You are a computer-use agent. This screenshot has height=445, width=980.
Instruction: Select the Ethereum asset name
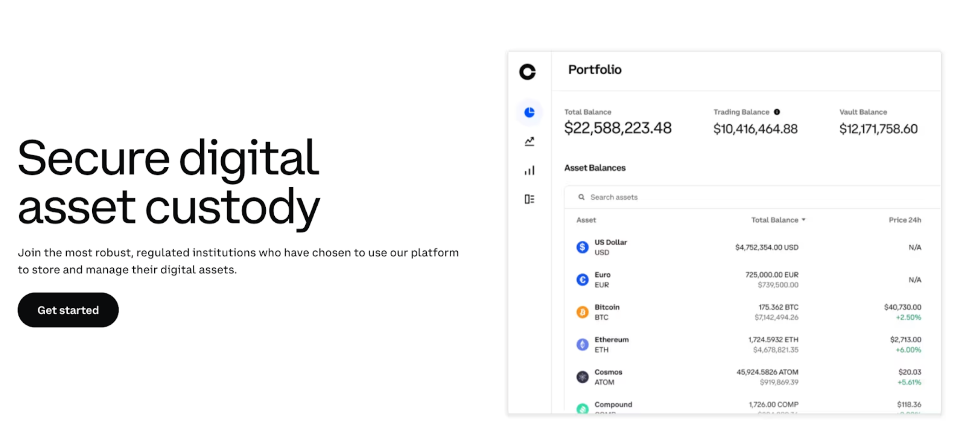pyautogui.click(x=612, y=339)
